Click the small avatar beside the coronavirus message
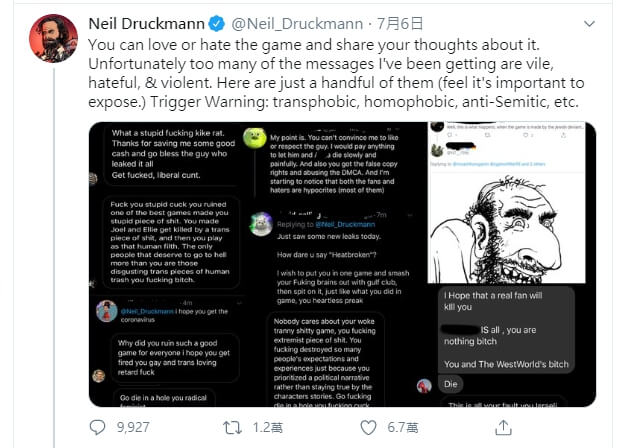Image resolution: width=629 pixels, height=448 pixels. 104,311
